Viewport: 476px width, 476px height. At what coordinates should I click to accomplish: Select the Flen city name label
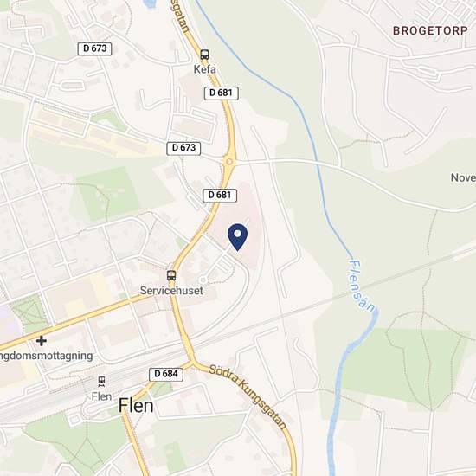pyautogui.click(x=136, y=406)
